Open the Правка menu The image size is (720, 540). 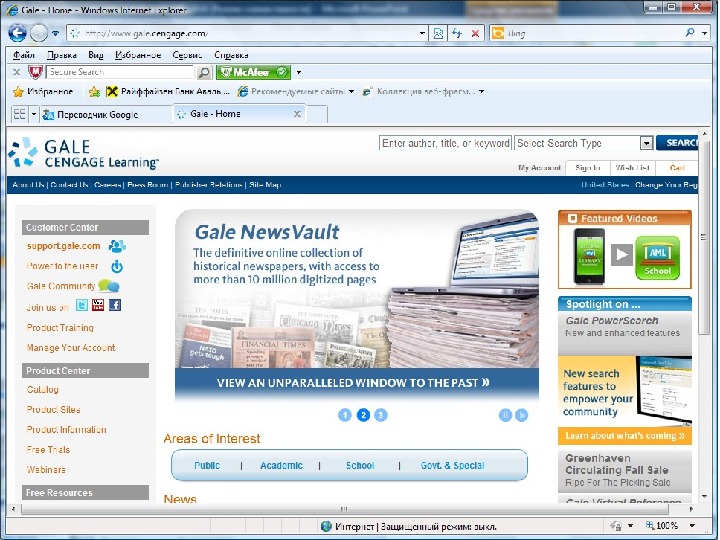click(x=62, y=55)
